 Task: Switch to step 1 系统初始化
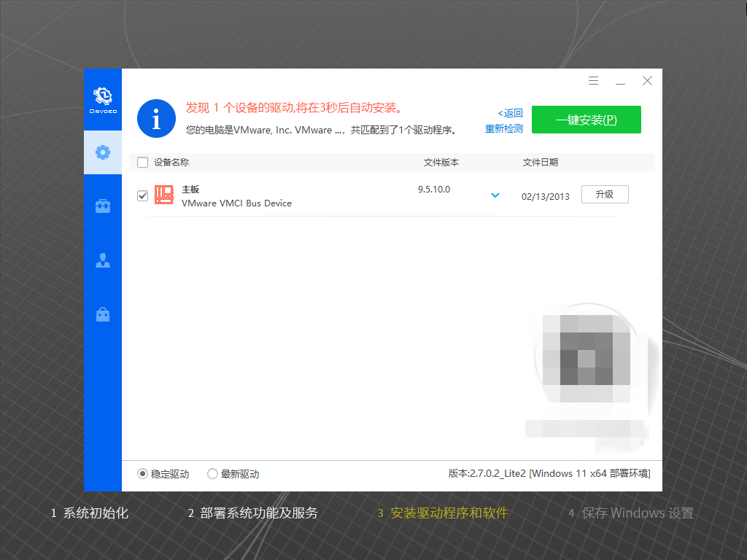pyautogui.click(x=90, y=513)
